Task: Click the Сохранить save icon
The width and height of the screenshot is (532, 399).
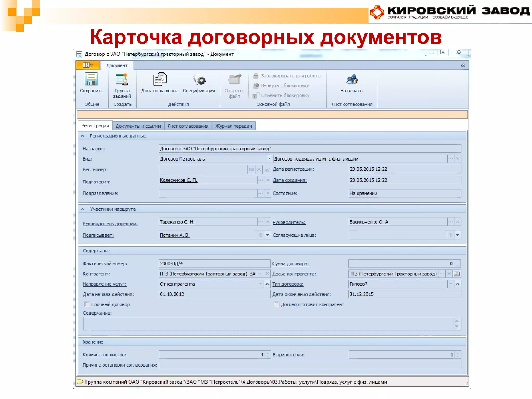Action: click(x=91, y=79)
